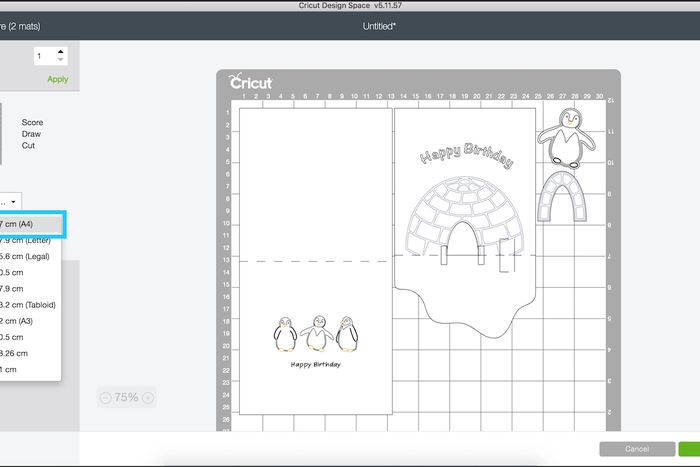Screen dimensions: 700x467
Task: Click the Cricut logo on the mat
Action: point(251,82)
